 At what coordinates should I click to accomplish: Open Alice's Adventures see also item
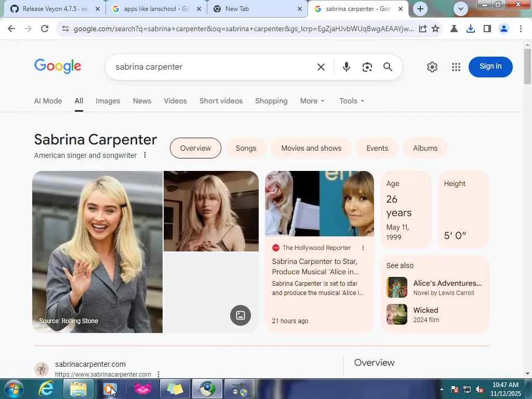click(435, 287)
